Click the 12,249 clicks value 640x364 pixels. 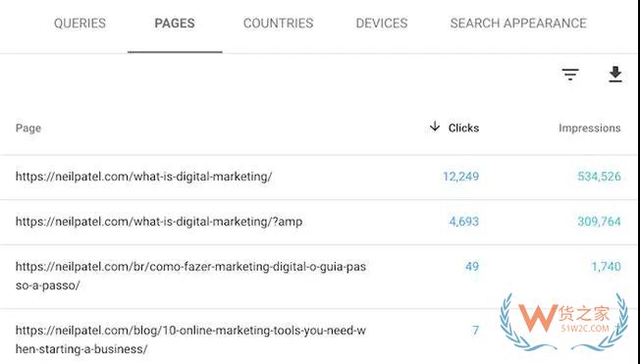460,177
